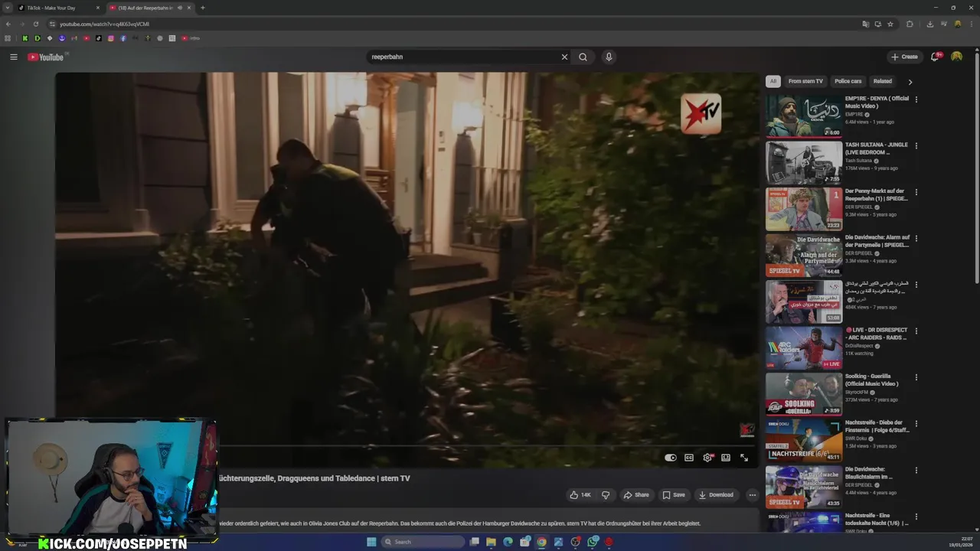Open Chrome downloads tray

pos(929,24)
